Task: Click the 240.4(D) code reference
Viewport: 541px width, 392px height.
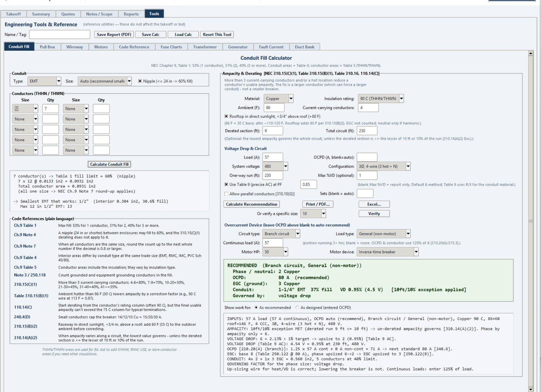Action: 22,317
